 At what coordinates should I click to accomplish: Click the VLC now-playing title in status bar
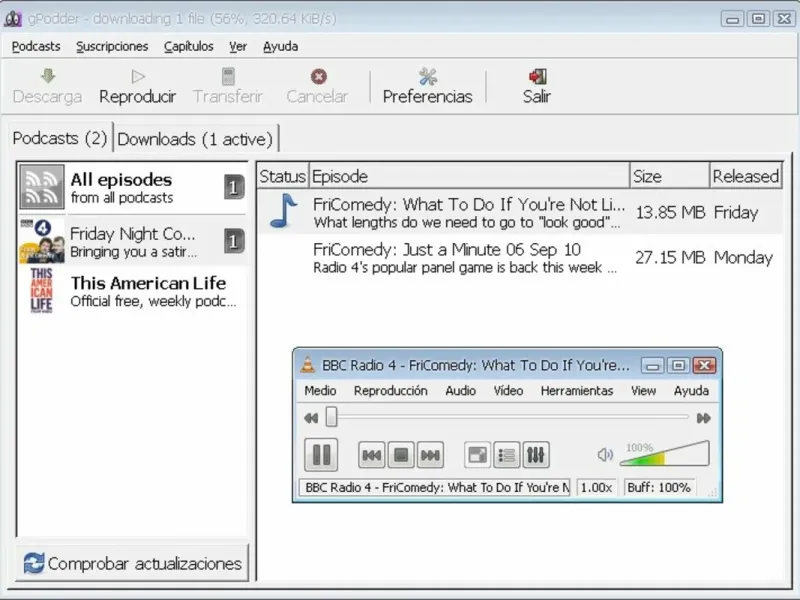tap(435, 487)
